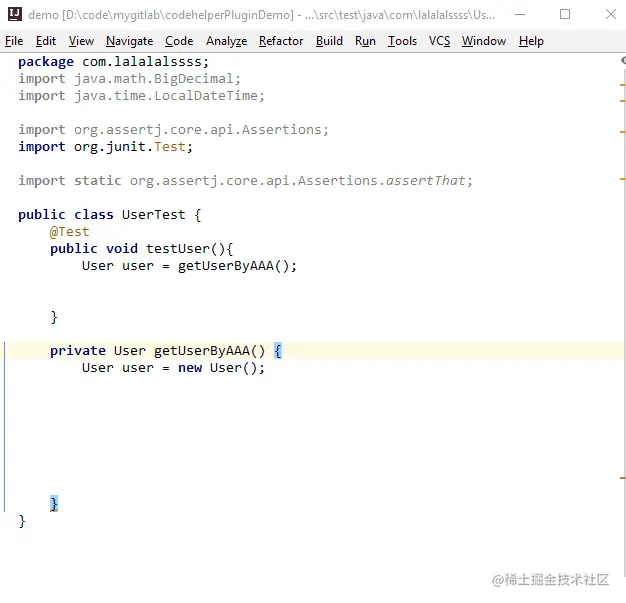This screenshot has height=603, width=626.
Task: Click the testUser method name
Action: coord(178,249)
